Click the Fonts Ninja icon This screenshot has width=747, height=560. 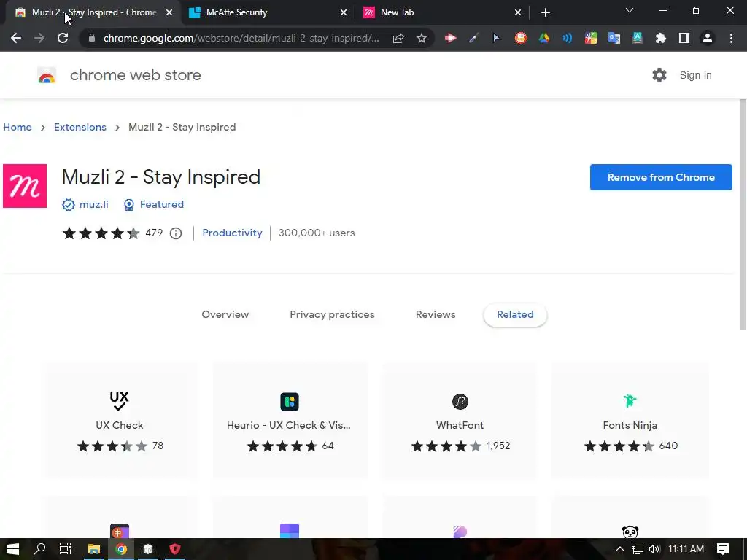pyautogui.click(x=630, y=402)
